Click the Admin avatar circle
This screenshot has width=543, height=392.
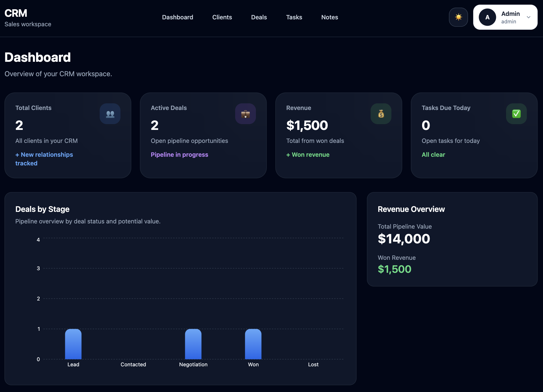[487, 17]
